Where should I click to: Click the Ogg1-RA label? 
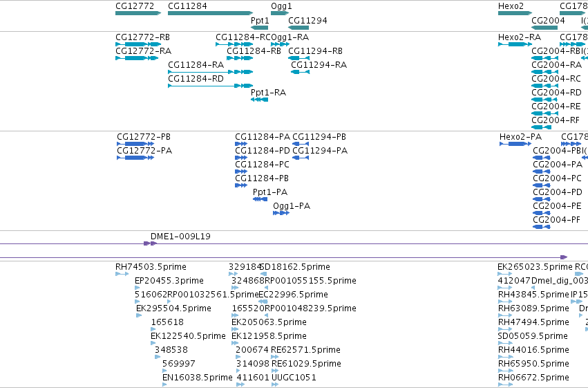pos(290,37)
